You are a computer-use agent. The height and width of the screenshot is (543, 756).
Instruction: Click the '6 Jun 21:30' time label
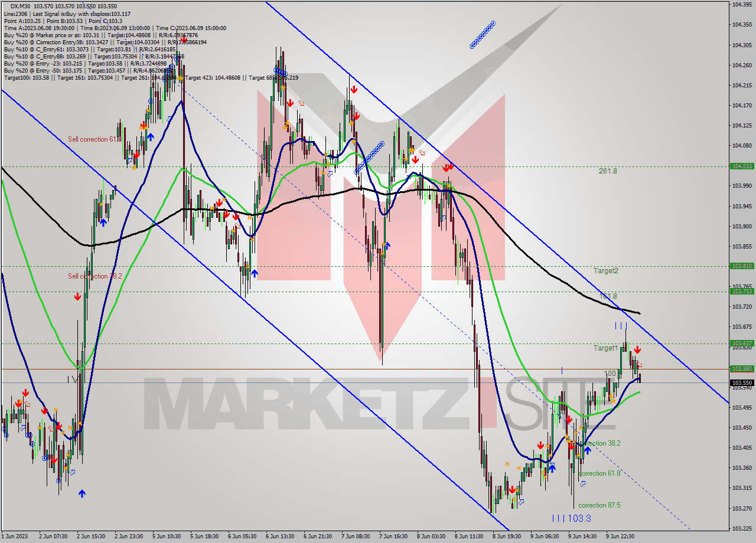coord(317,537)
